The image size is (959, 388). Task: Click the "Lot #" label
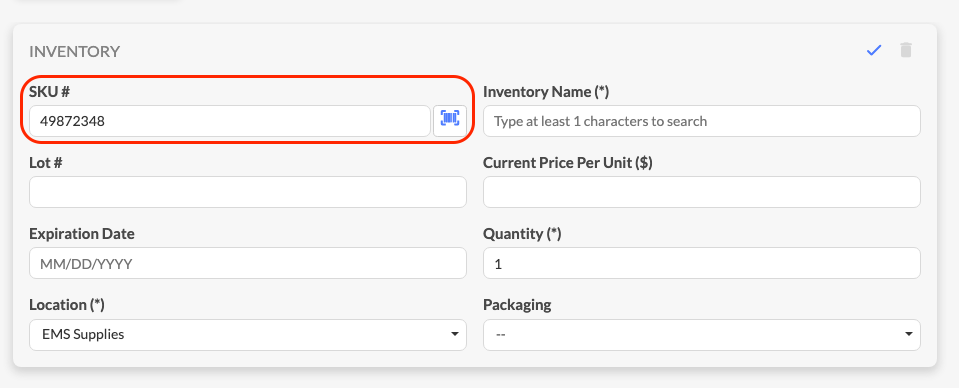pos(46,163)
